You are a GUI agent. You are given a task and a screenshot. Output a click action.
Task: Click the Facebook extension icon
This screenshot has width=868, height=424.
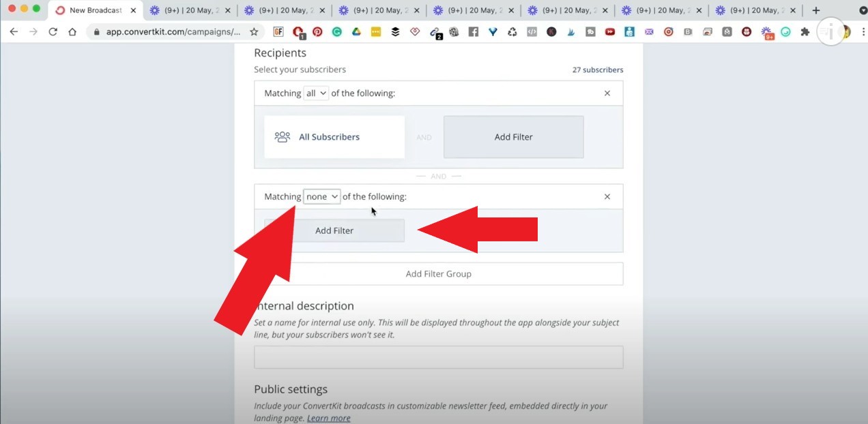click(473, 31)
